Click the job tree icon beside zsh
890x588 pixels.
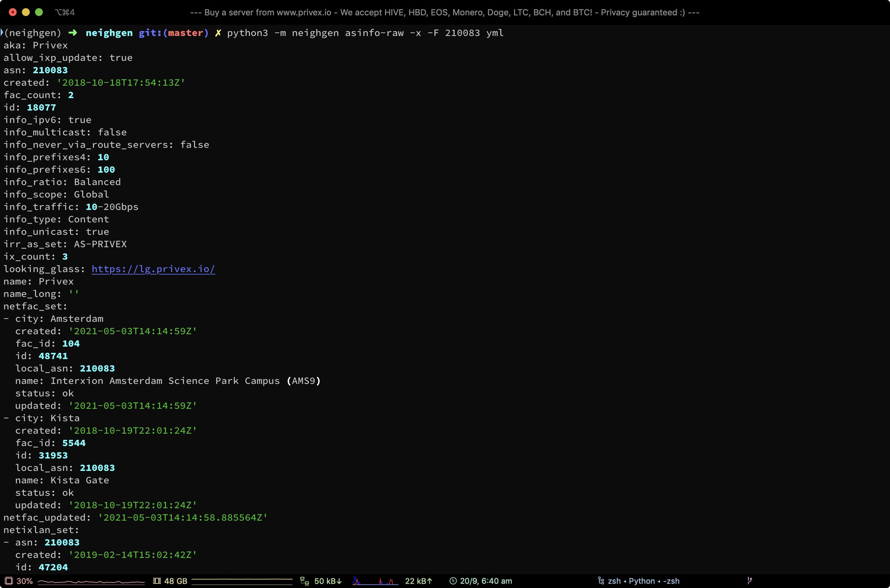[x=601, y=581]
